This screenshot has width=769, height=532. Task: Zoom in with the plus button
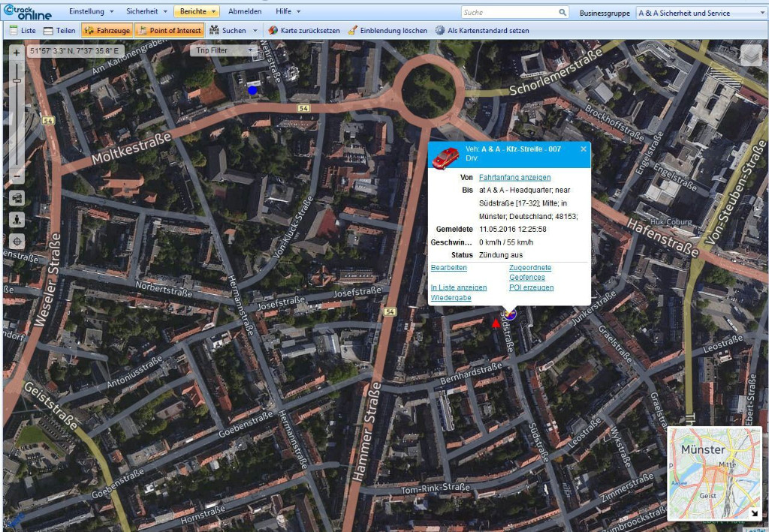click(x=17, y=53)
